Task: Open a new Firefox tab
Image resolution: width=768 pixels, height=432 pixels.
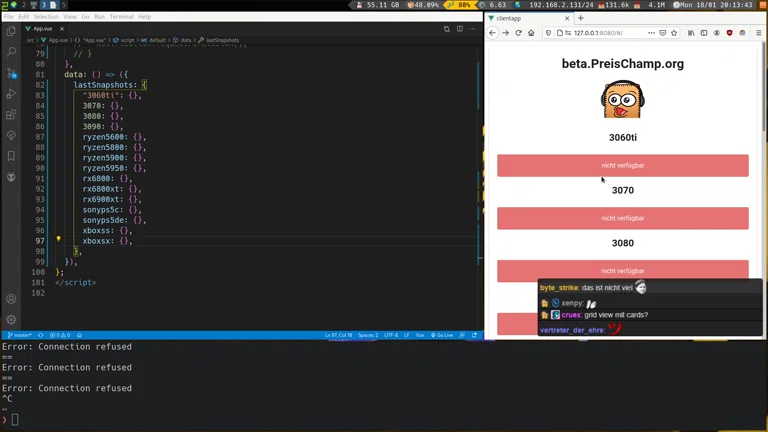Action: point(581,18)
